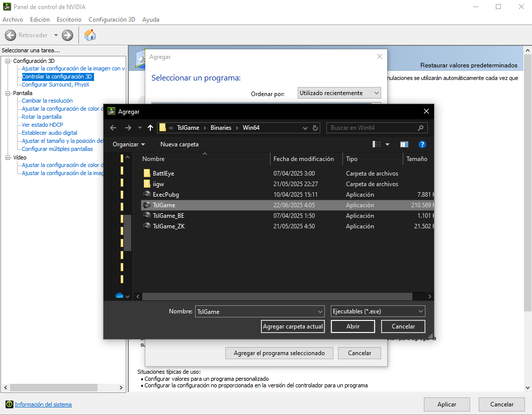532x415 pixels.
Task: Click the Binaries segment in the address path
Action: coord(221,128)
